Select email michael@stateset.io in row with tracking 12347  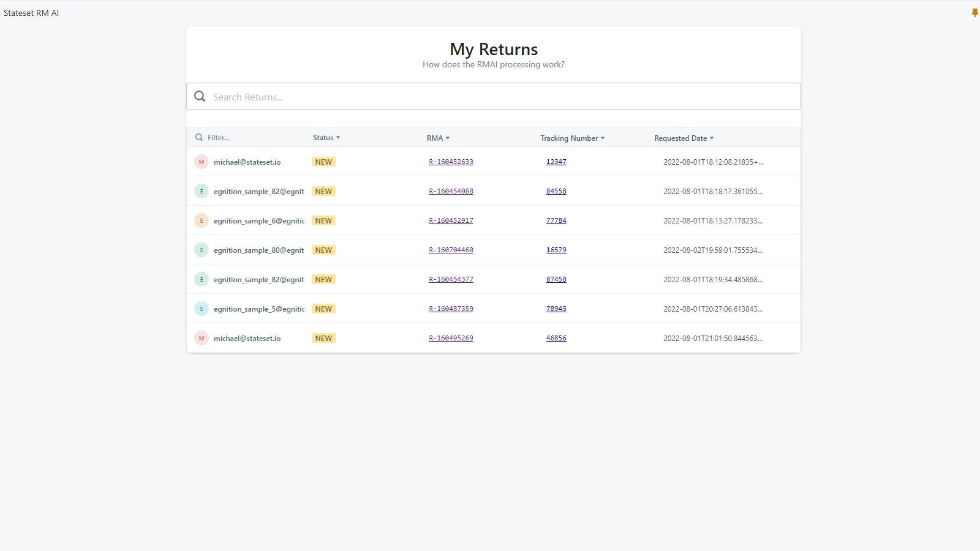247,162
